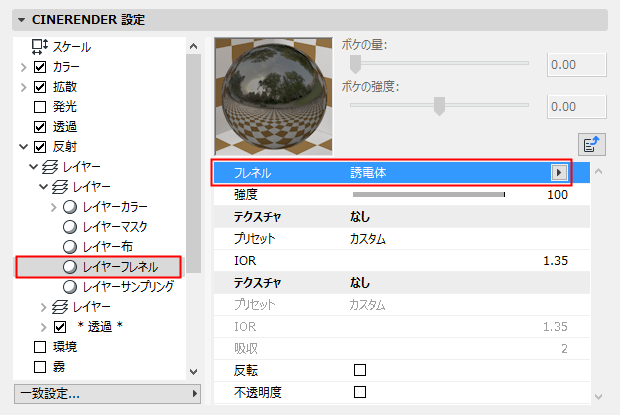
Task: Select the second テクスチャ なし row
Action: tap(402, 283)
